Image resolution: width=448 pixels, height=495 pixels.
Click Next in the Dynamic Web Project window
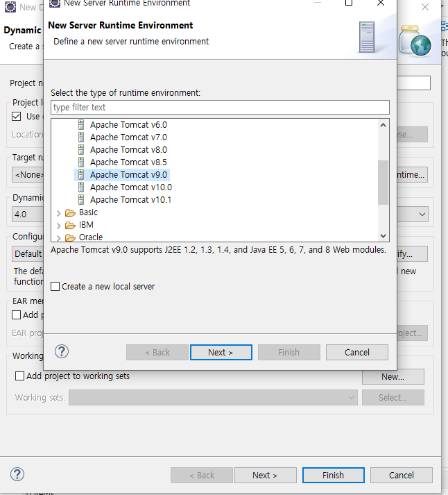[x=265, y=475]
